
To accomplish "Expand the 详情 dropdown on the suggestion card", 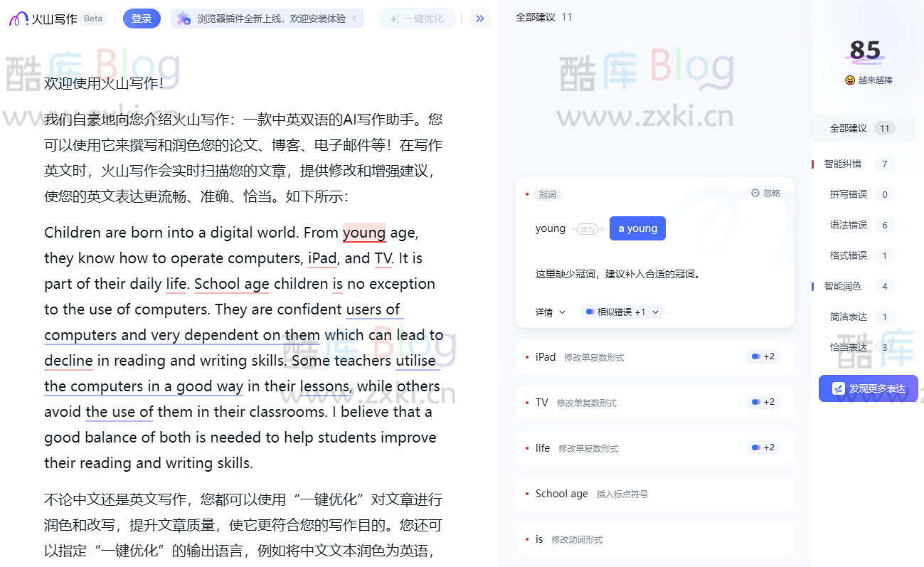I will (x=550, y=312).
